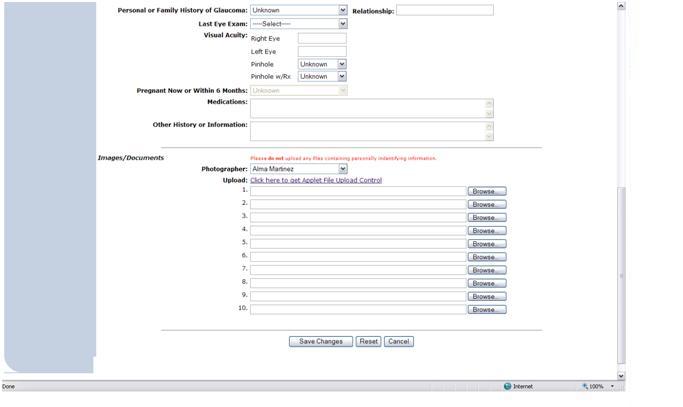Viewport: 683px width, 407px height.
Task: Click Browse button for file 4
Action: 487,231
